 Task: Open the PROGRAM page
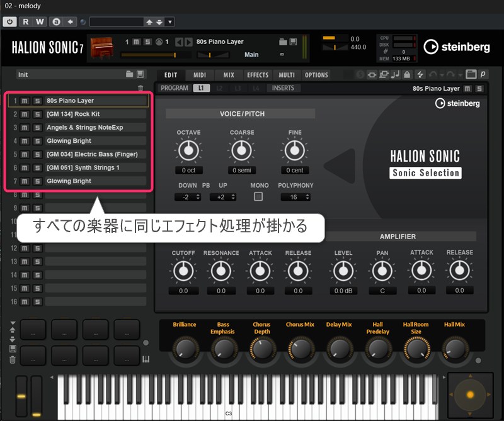pyautogui.click(x=175, y=88)
